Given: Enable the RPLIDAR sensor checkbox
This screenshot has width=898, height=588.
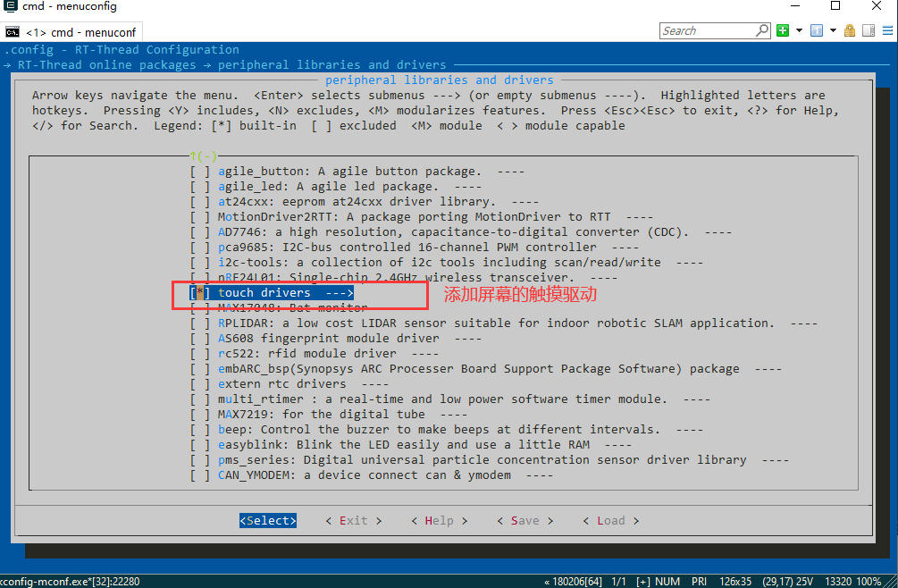Looking at the screenshot, I should [197, 323].
